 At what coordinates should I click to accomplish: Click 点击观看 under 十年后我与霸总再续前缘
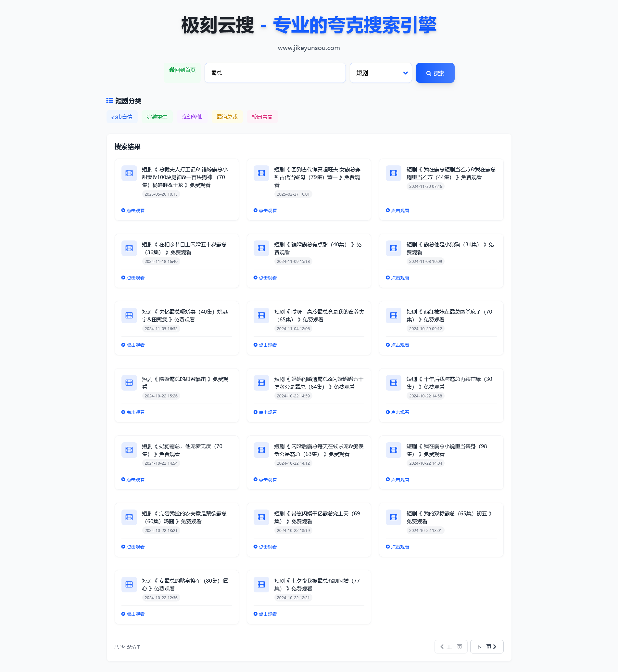tap(397, 412)
